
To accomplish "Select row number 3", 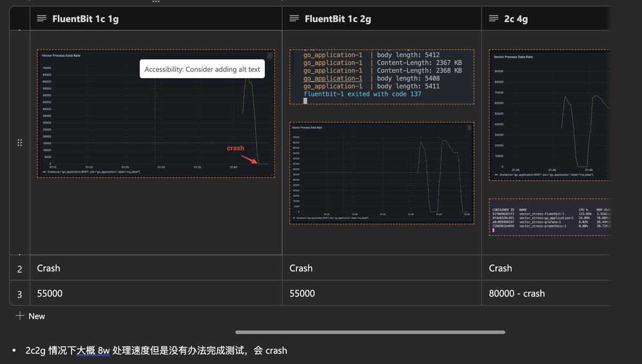I will point(20,293).
